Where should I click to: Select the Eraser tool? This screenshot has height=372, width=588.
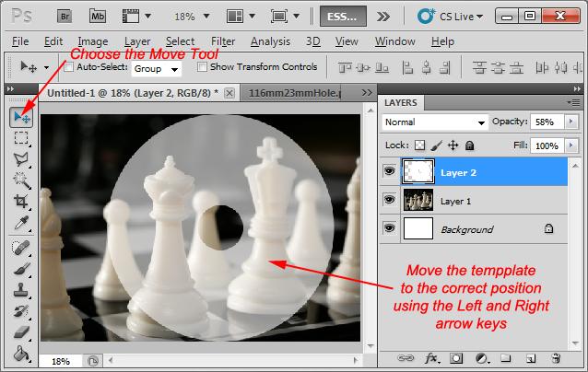click(x=21, y=331)
